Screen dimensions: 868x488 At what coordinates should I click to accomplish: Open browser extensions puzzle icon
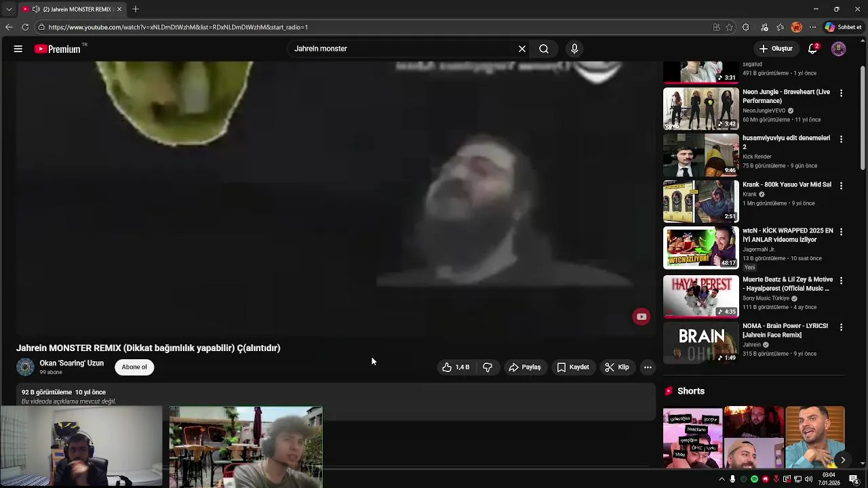[746, 27]
